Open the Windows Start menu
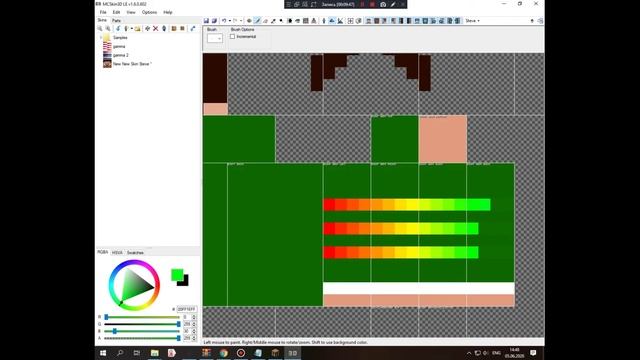Viewport: 640px width, 360px height. [103, 353]
